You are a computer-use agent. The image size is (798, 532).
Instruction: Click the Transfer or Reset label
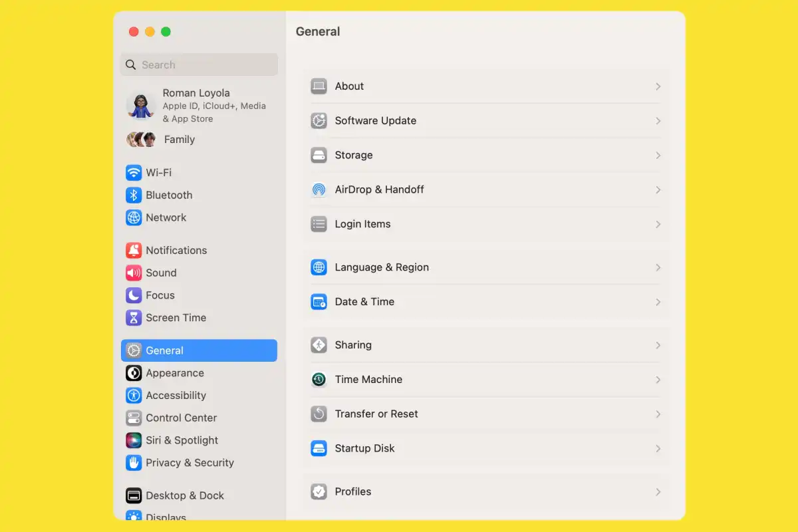(376, 414)
